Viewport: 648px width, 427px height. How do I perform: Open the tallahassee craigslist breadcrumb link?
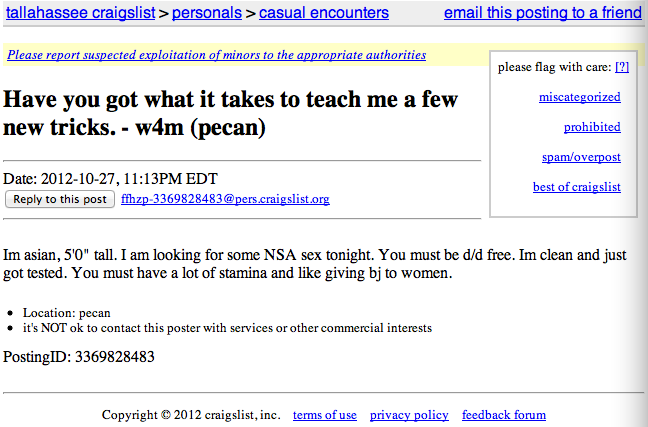pos(81,13)
